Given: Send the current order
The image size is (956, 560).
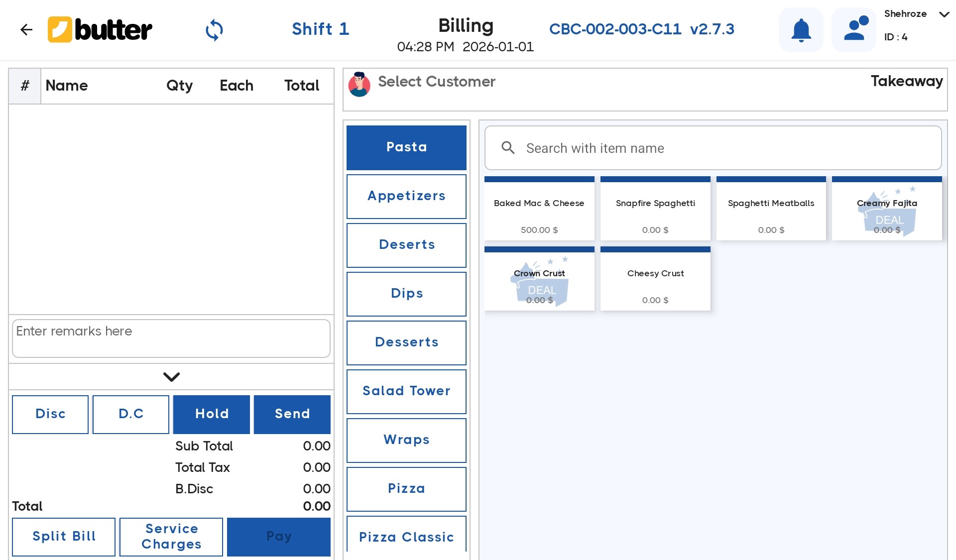Looking at the screenshot, I should [x=292, y=414].
